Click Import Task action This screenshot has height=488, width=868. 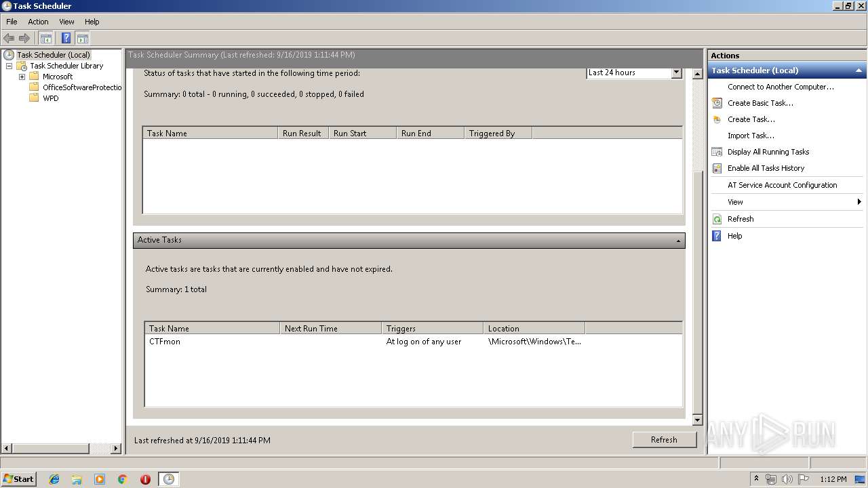[x=751, y=136]
